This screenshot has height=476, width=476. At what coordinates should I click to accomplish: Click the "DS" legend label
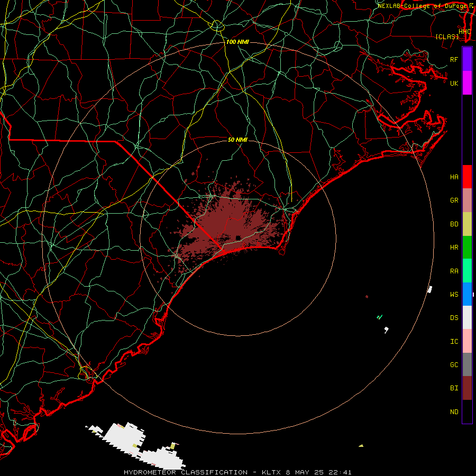tap(454, 317)
